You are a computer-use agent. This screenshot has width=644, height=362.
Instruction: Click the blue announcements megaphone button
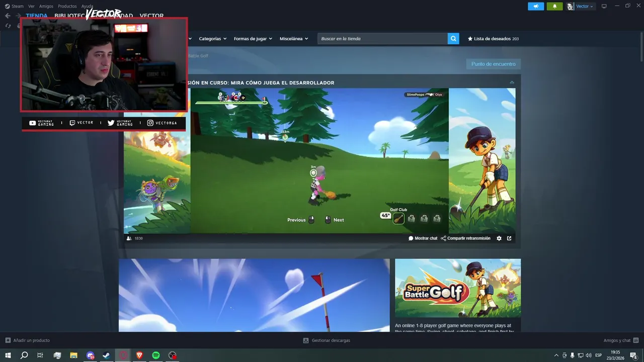point(536,6)
